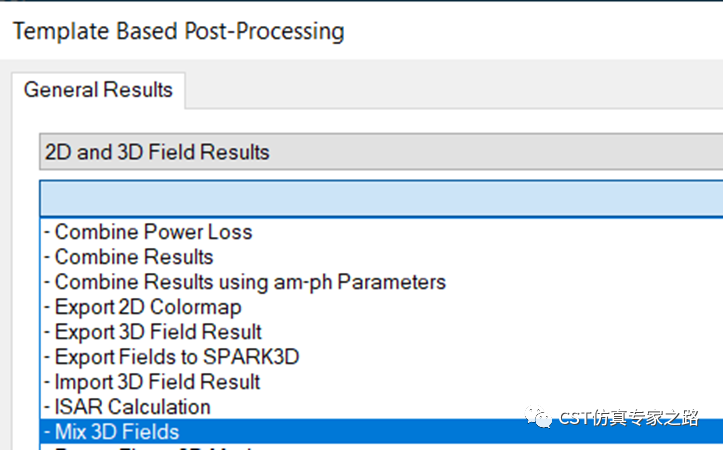Click the empty highlighted template selection field

pos(380,198)
